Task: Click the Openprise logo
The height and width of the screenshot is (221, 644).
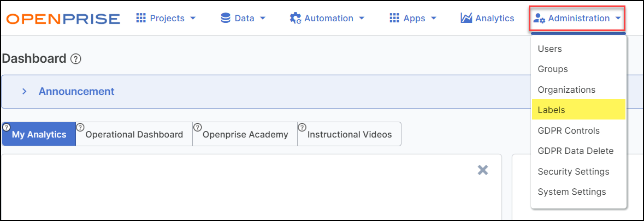Action: 63,19
